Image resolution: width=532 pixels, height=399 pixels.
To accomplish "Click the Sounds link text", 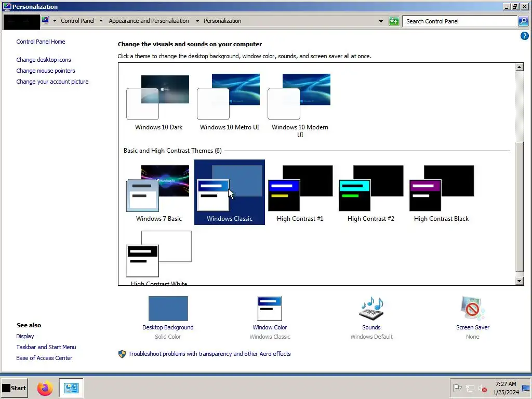I will tap(371, 327).
